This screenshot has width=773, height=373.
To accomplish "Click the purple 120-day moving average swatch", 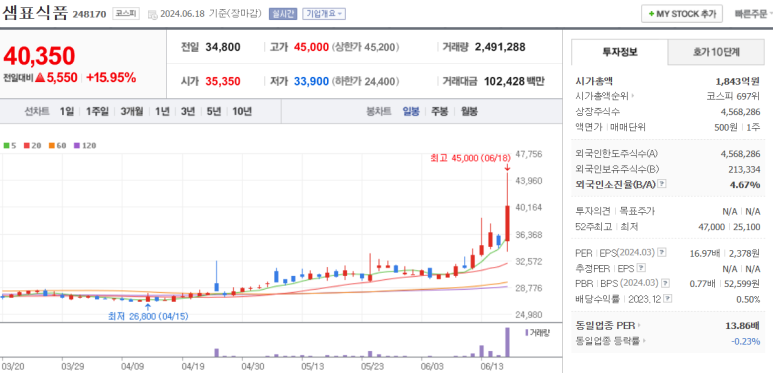I will [x=76, y=145].
